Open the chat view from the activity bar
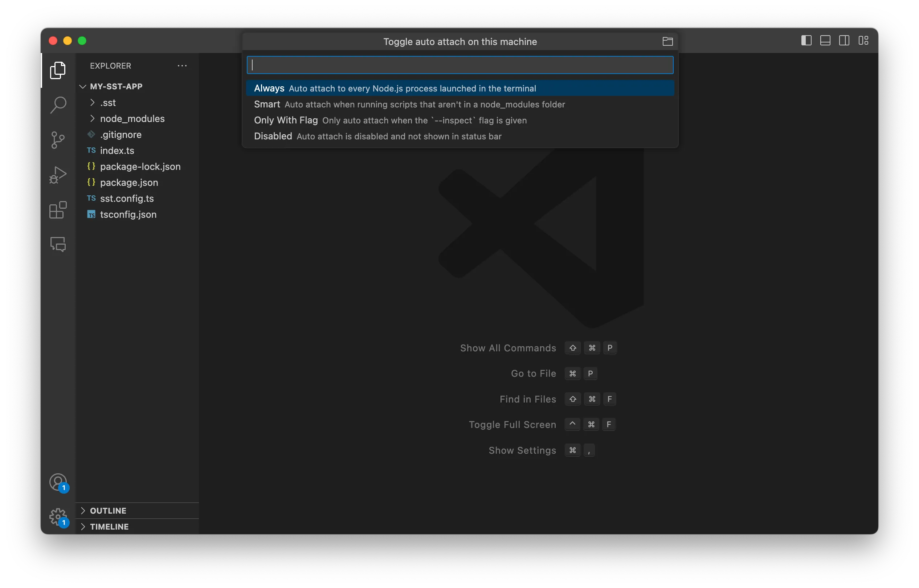 click(x=58, y=244)
